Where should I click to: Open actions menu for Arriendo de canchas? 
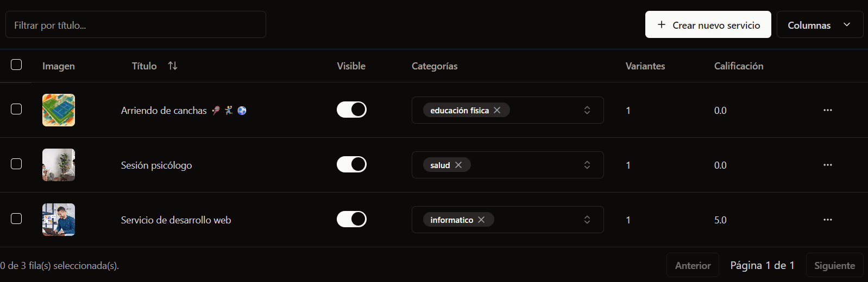[x=827, y=110]
